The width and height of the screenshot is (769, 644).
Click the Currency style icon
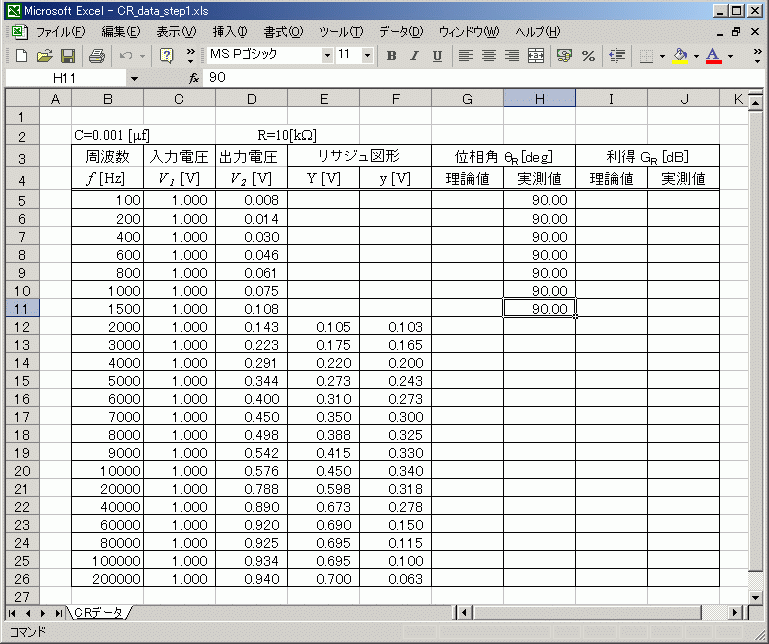tap(564, 56)
